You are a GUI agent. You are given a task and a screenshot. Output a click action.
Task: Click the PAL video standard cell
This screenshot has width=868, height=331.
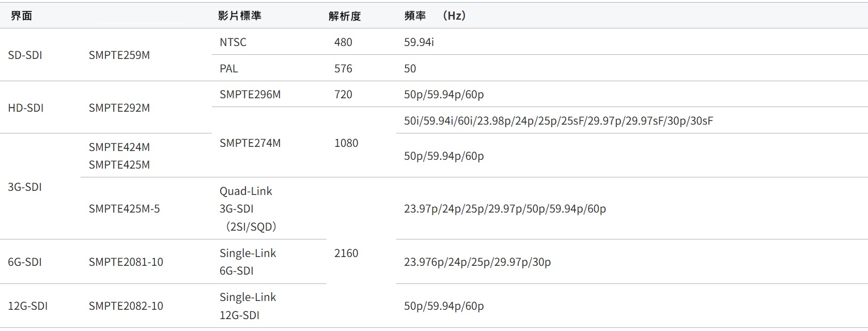tap(229, 68)
